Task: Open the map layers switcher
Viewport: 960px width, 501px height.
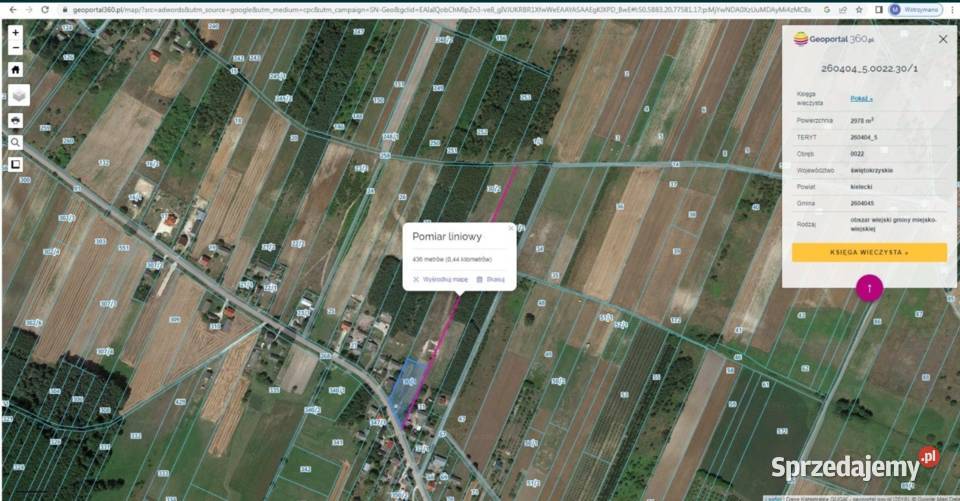Action: (18, 96)
